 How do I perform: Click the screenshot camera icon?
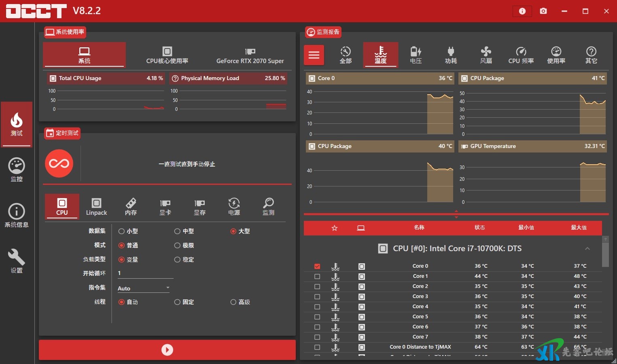pos(543,11)
